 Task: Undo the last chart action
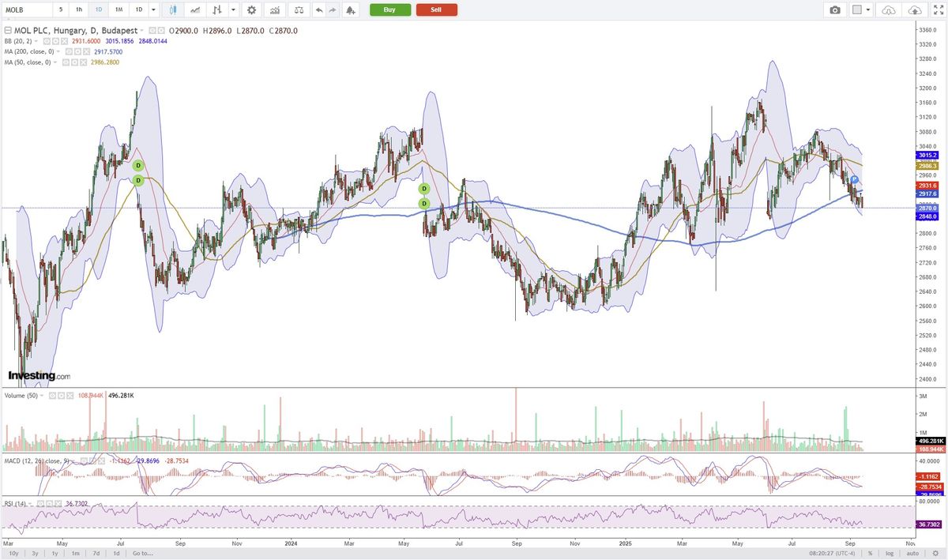(x=318, y=9)
